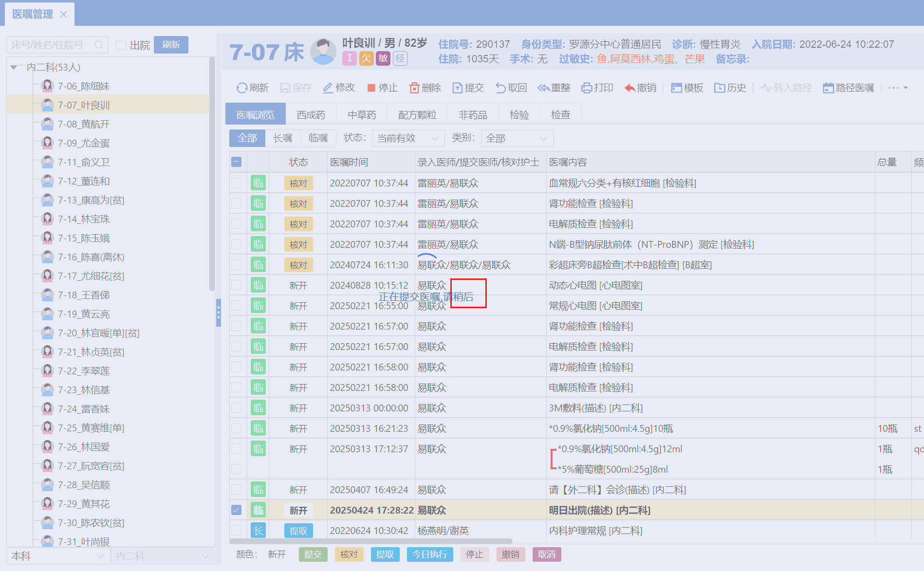Check the 请【外二科】会诊 row checkbox
The image size is (924, 571).
pyautogui.click(x=237, y=490)
